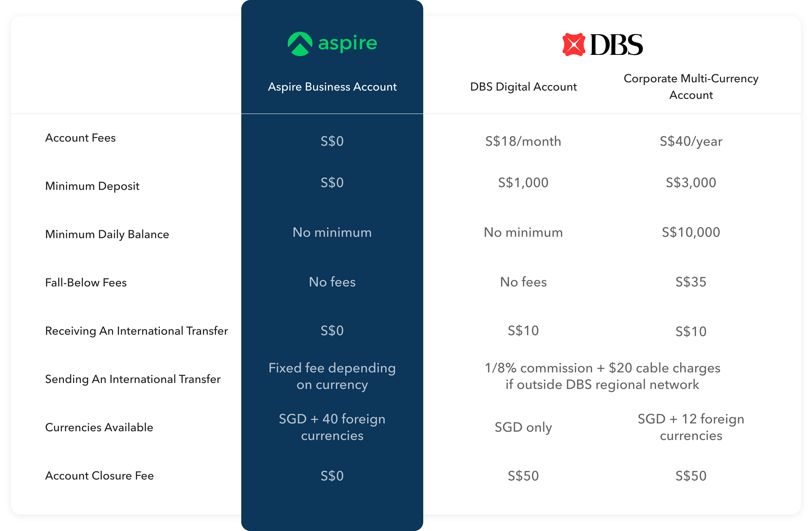Click the Currencies Available row label

(99, 427)
